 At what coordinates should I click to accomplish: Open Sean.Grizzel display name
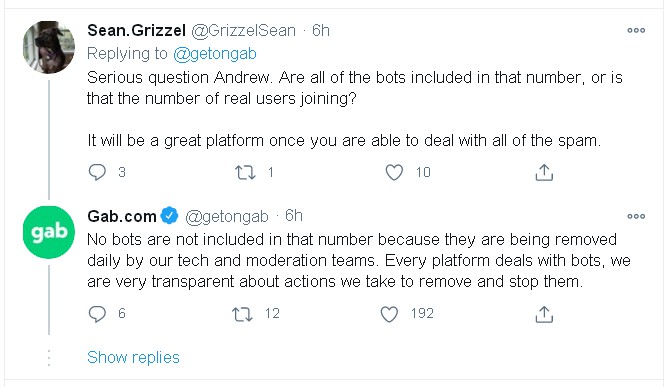pyautogui.click(x=136, y=30)
